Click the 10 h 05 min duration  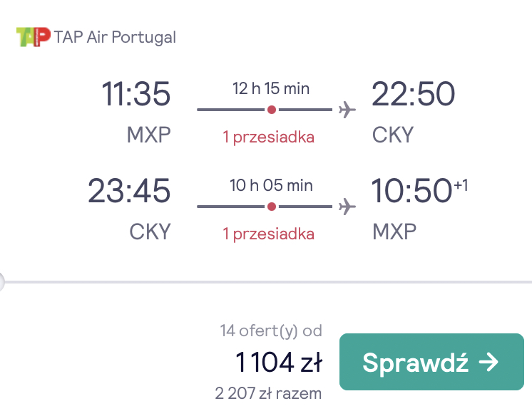pos(271,185)
